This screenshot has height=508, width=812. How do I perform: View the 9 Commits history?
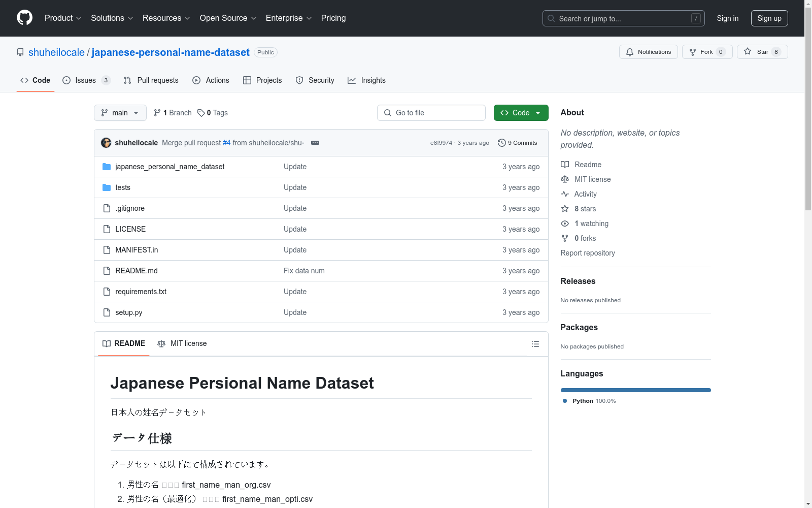(x=518, y=143)
